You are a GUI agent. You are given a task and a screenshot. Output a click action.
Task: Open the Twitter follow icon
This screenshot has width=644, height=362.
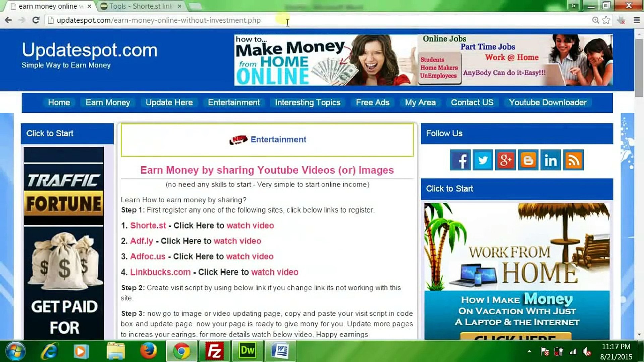coord(483,160)
